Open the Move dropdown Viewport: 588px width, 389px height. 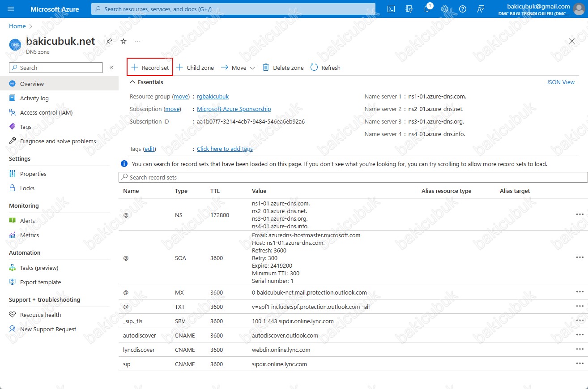(x=238, y=68)
